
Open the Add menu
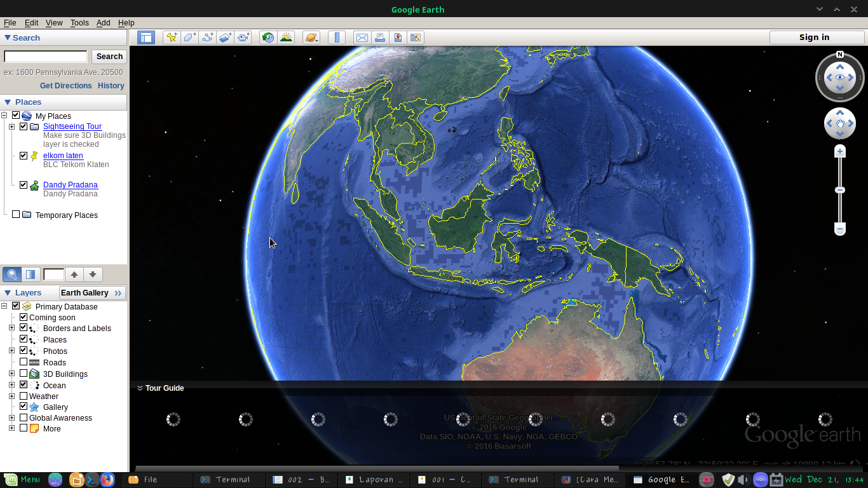(104, 22)
